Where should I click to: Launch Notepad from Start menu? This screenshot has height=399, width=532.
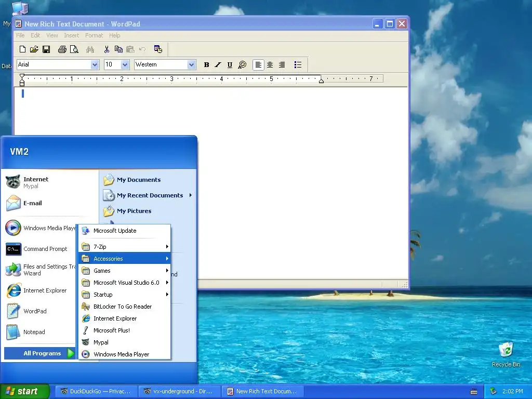click(x=39, y=332)
